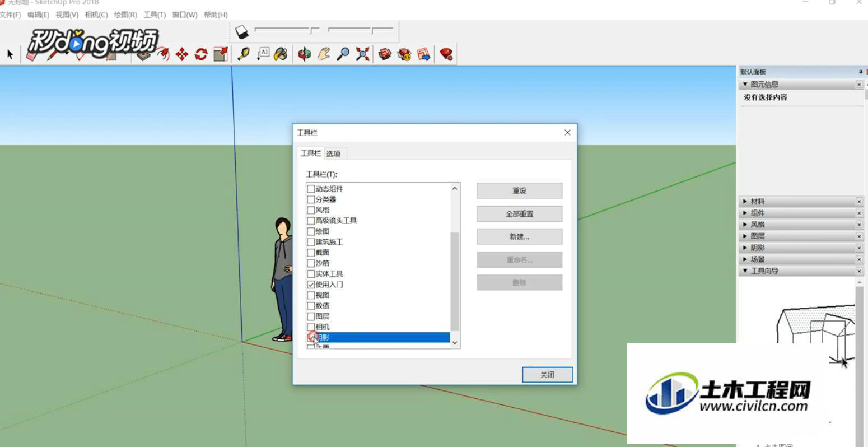Click the shadow time slider
The height and width of the screenshot is (447, 868).
tap(361, 30)
